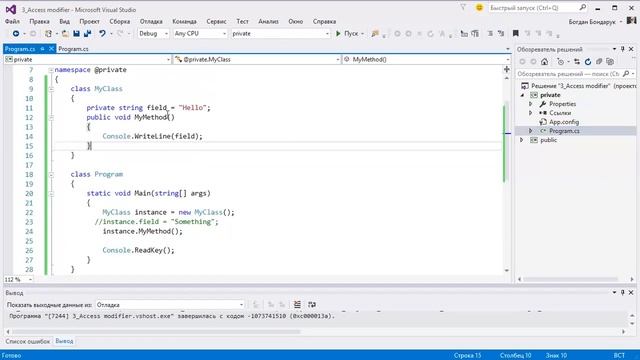The image size is (640, 360).
Task: Expand the Program.cs tree node
Action: coord(531,131)
